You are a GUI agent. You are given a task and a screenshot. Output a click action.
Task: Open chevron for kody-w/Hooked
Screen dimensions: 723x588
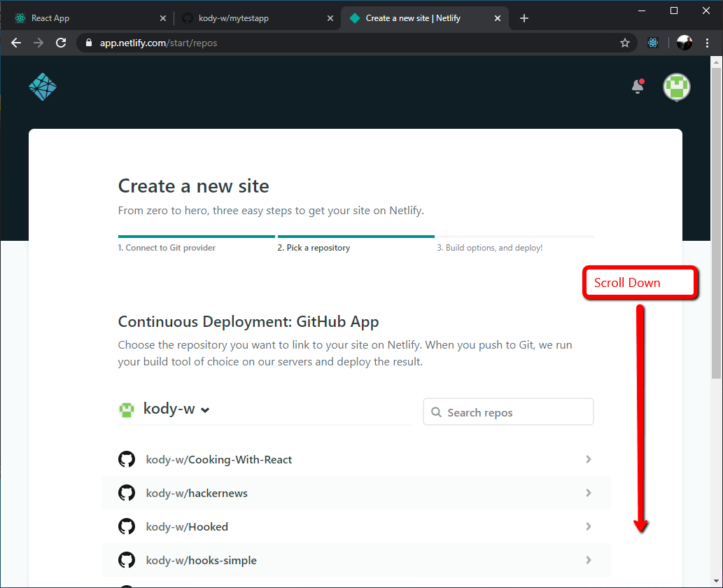pos(589,526)
